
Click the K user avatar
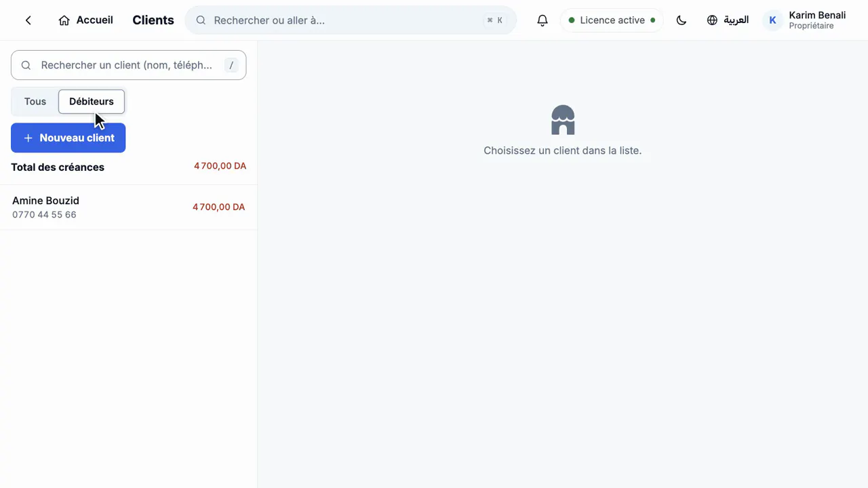click(772, 20)
